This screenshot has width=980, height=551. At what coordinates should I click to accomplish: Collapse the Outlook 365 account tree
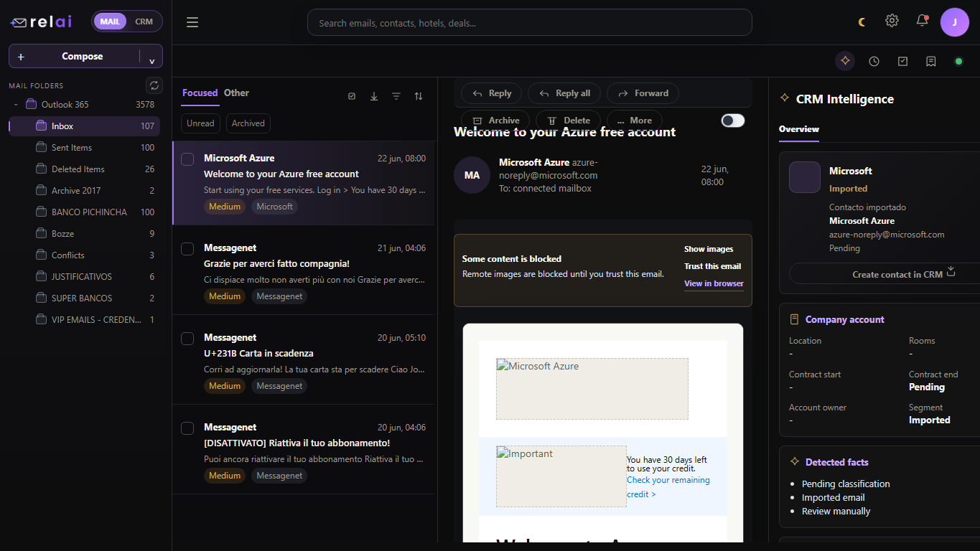16,105
